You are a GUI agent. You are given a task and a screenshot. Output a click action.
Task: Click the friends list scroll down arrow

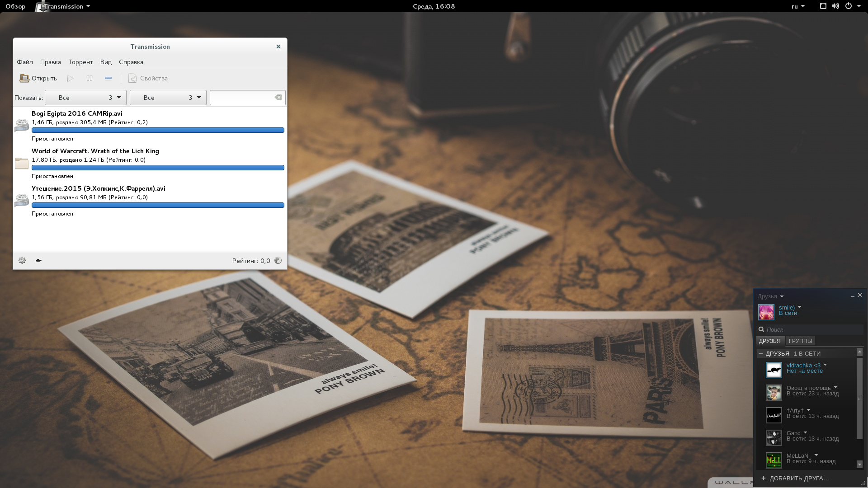(859, 464)
